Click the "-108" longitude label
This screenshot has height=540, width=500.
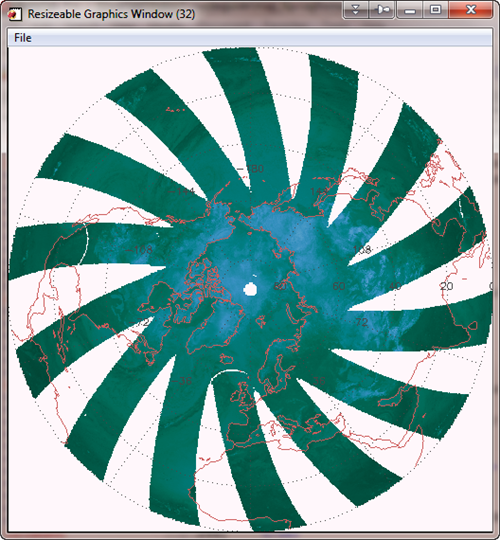(139, 249)
